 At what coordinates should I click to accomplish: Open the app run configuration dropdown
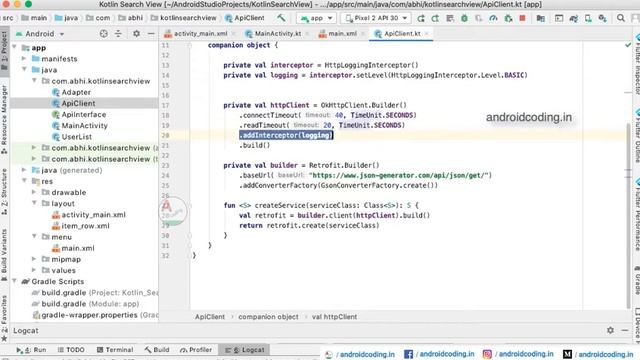tap(316, 18)
